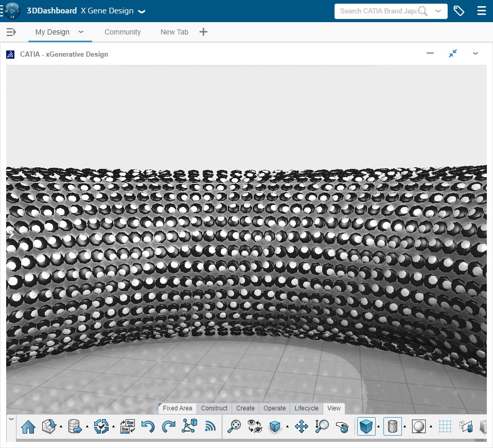Expand the xGenerative Design widget menu chevron
The image size is (493, 448).
476,54
